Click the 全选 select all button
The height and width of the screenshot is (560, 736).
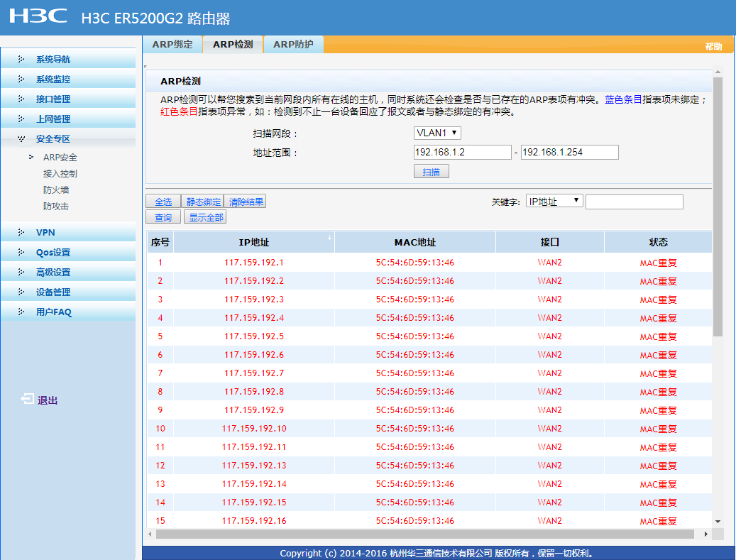[163, 202]
